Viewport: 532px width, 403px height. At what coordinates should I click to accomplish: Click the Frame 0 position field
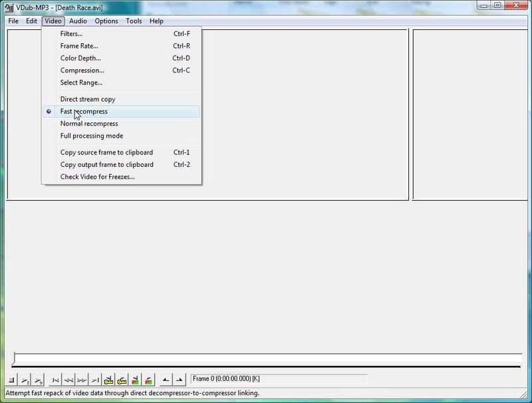click(279, 378)
